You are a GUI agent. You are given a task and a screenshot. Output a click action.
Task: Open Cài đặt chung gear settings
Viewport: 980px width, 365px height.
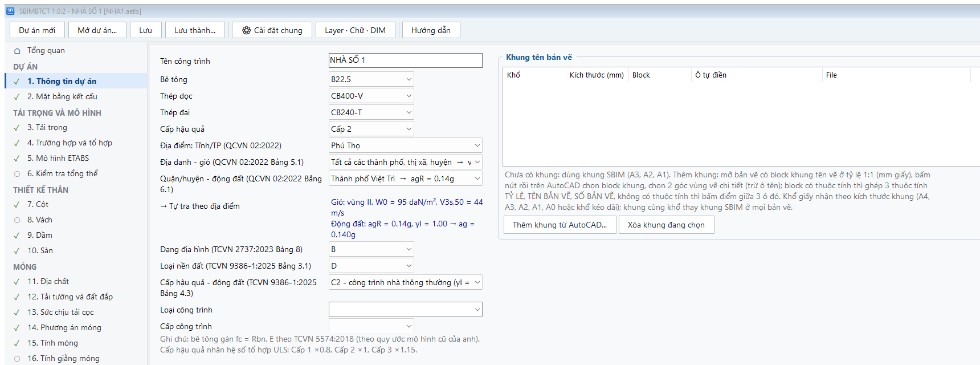pos(272,30)
